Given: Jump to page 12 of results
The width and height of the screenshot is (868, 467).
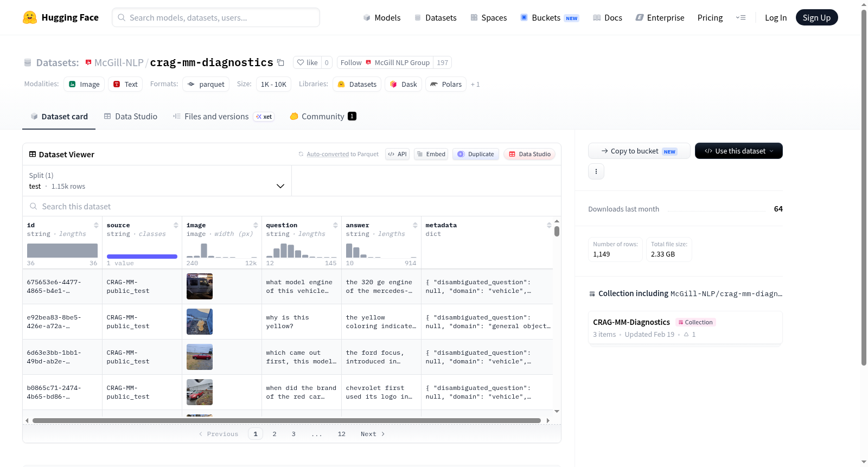Looking at the screenshot, I should tap(341, 434).
